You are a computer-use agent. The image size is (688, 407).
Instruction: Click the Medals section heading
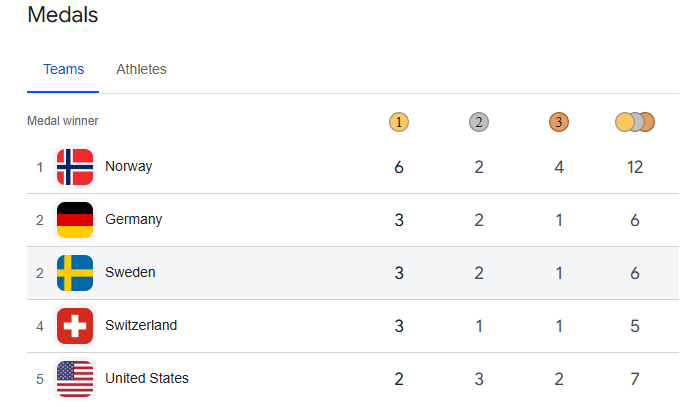[x=62, y=15]
